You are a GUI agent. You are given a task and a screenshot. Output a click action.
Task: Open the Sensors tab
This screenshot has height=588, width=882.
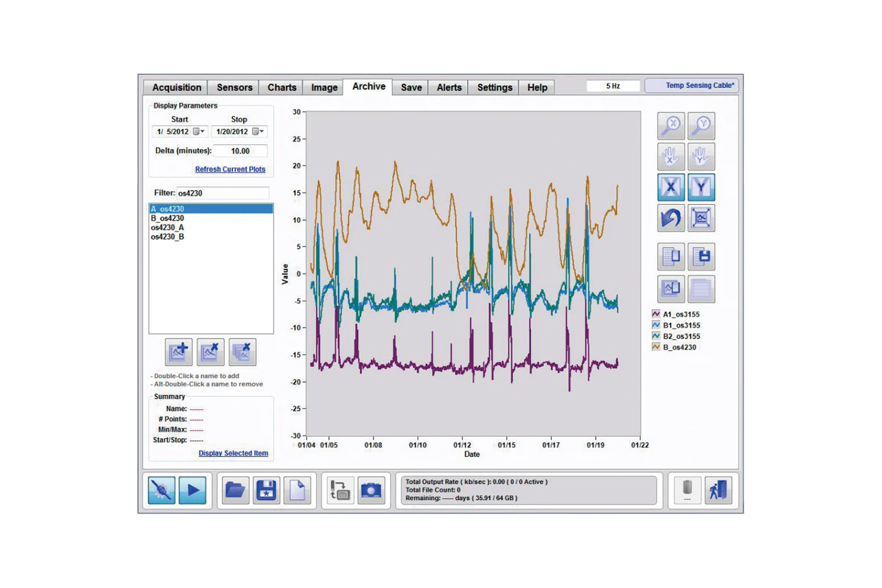point(234,87)
